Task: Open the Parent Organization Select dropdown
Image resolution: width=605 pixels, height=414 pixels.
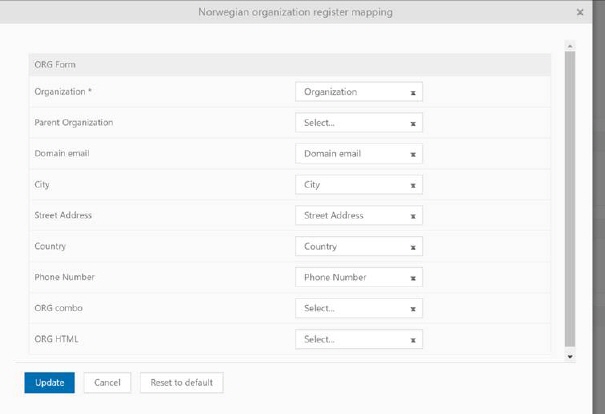Action: tap(350, 123)
